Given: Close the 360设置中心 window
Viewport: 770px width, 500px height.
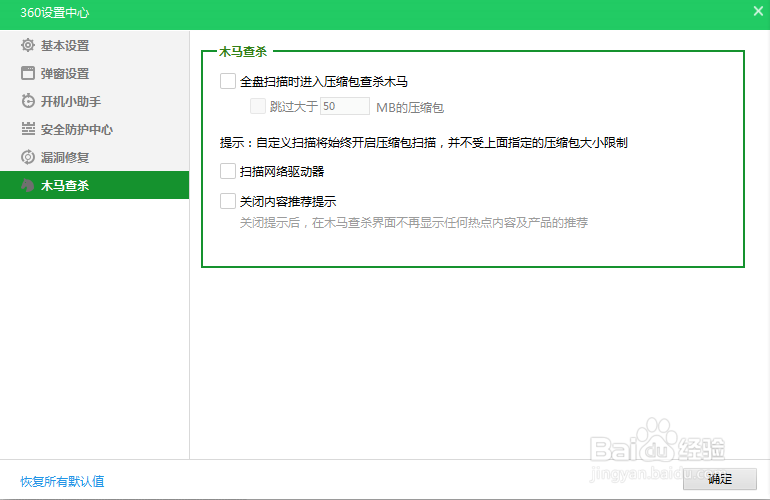Looking at the screenshot, I should point(758,11).
